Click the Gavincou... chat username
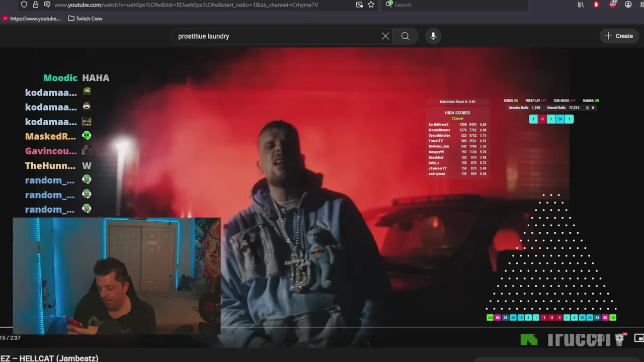This screenshot has height=362, width=644. [x=51, y=151]
